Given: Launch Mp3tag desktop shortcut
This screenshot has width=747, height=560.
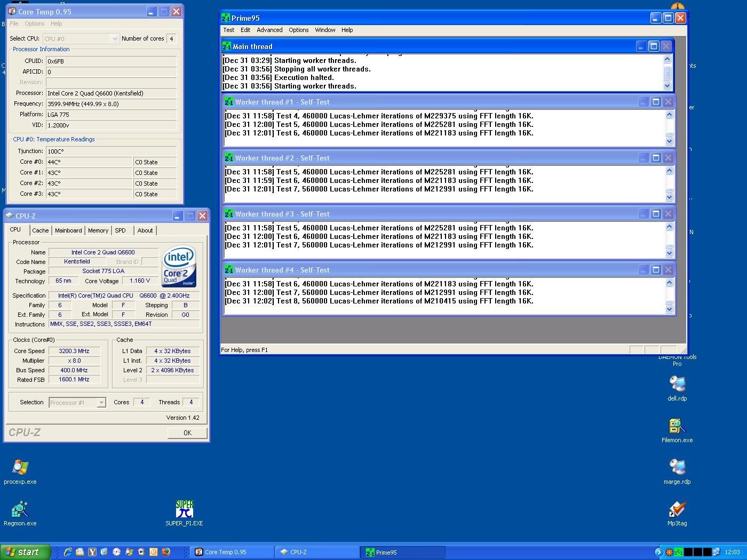Looking at the screenshot, I should (x=677, y=514).
